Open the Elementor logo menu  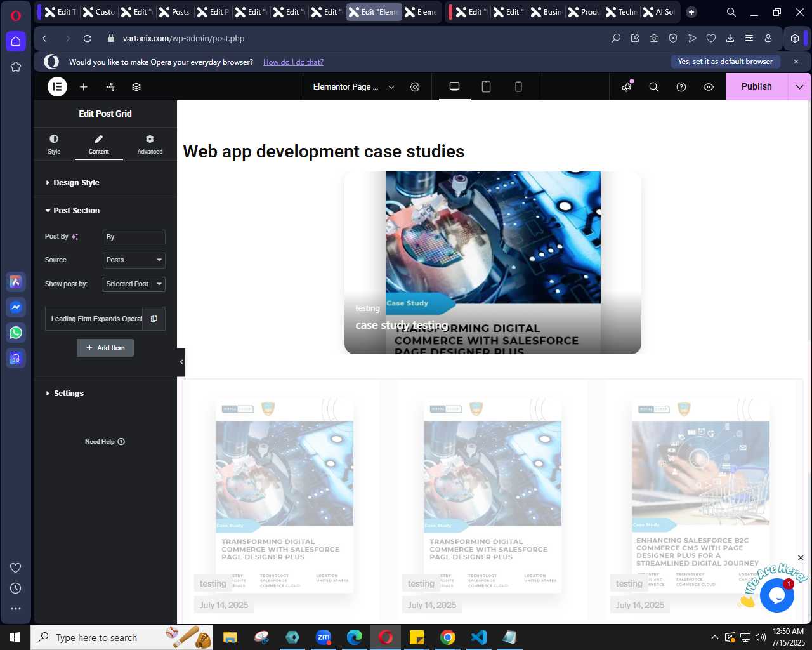[x=57, y=87]
